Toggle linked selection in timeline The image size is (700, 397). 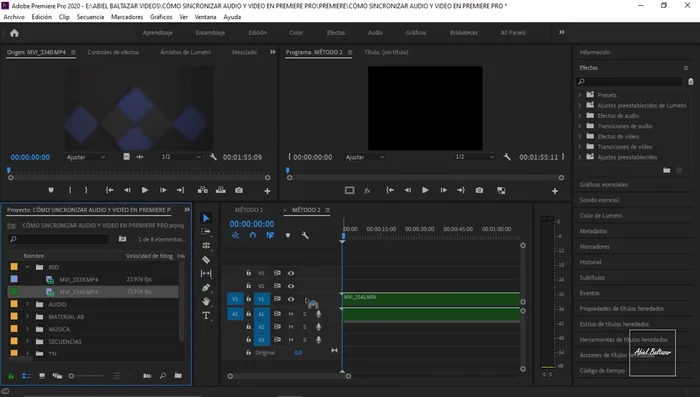270,235
